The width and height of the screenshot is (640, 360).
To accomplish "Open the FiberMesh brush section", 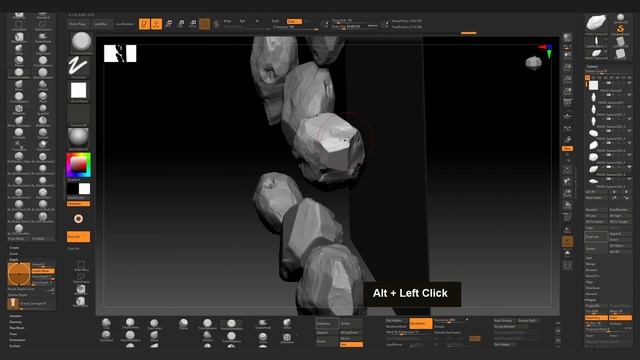I will tap(17, 328).
